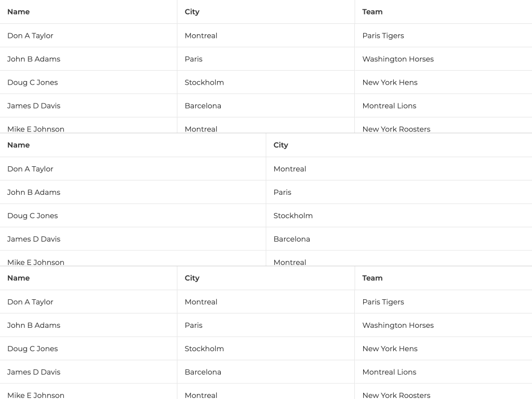The height and width of the screenshot is (399, 532).
Task: Select Stockholm in the two-column table
Action: [294, 216]
